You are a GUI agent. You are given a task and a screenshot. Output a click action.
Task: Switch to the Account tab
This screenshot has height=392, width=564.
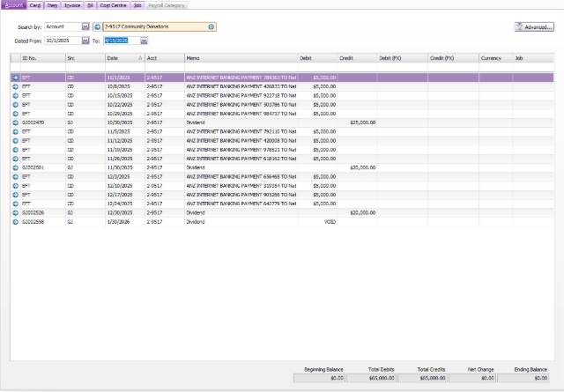tap(14, 5)
